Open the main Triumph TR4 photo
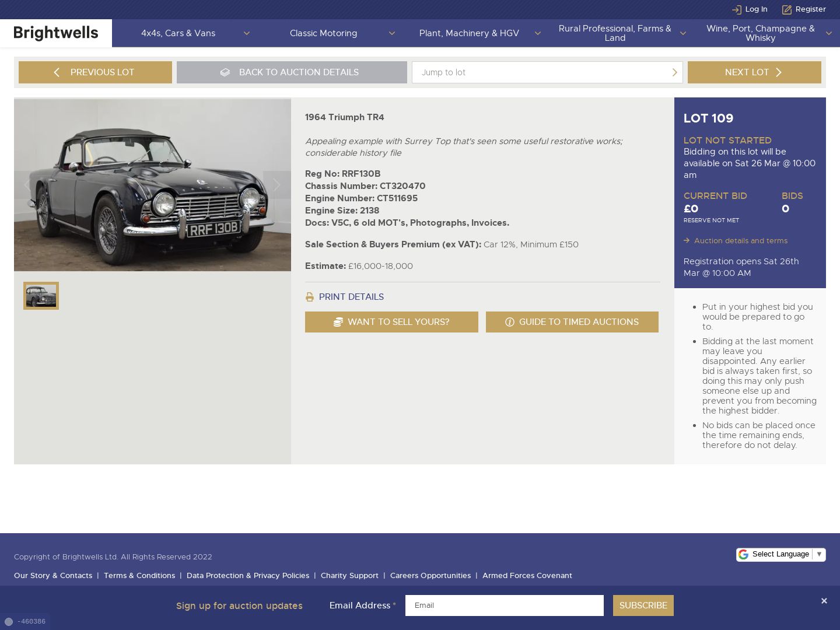This screenshot has height=630, width=840. click(x=152, y=185)
